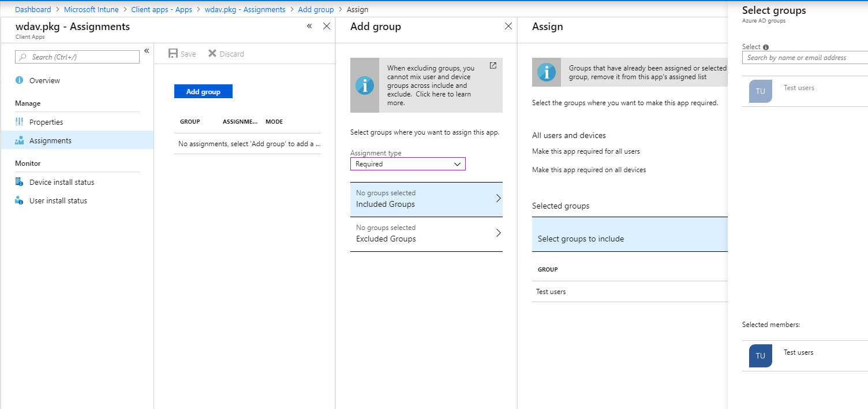Open external link icon in info banner
The image size is (868, 409).
click(x=493, y=66)
